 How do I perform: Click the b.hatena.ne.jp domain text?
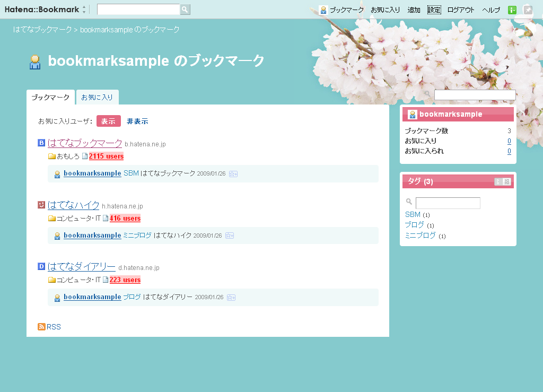145,144
